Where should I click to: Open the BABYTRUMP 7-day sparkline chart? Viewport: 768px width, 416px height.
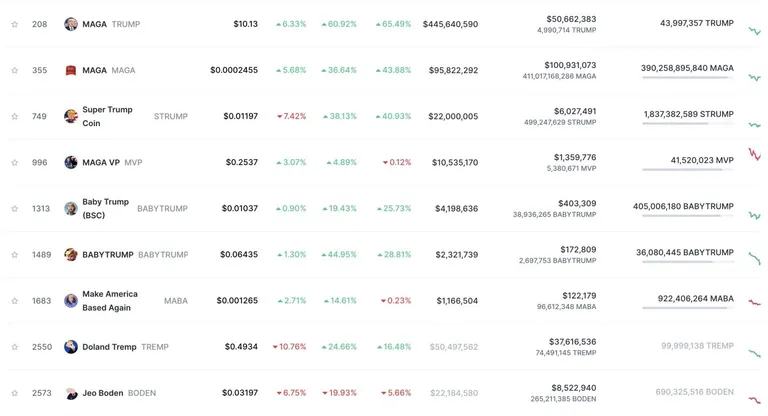(x=755, y=258)
